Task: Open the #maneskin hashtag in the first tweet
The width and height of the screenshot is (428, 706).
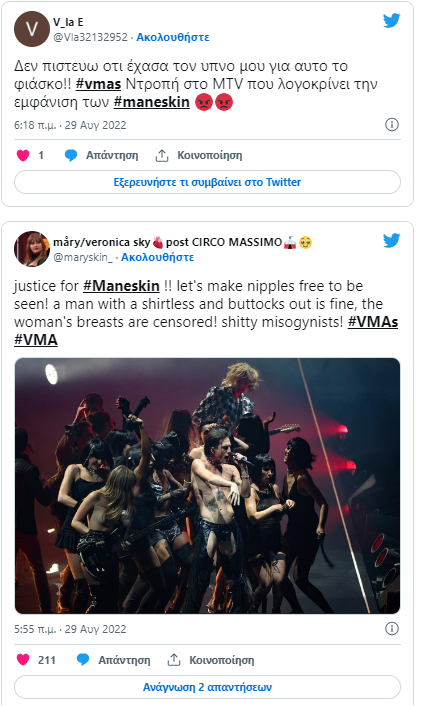Action: pos(152,102)
